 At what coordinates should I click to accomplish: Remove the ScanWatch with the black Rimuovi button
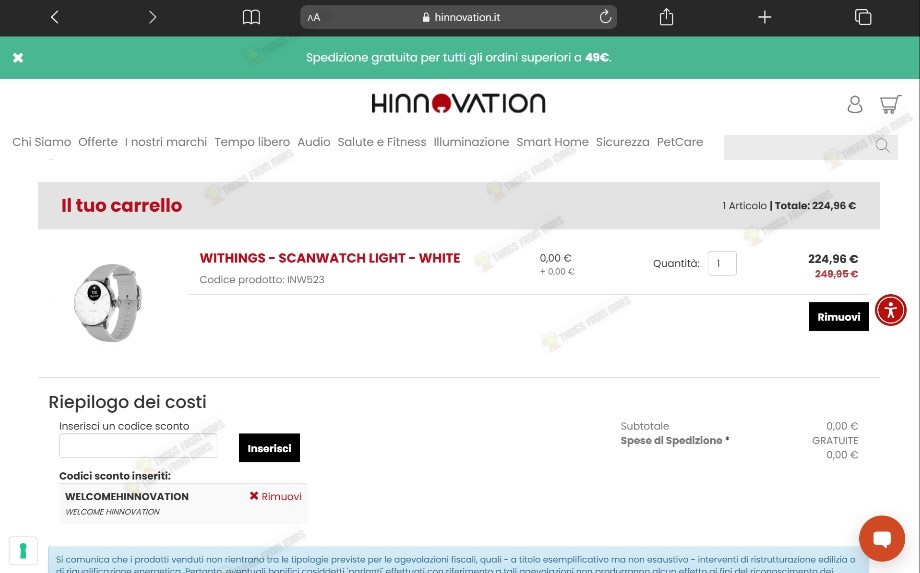click(838, 317)
